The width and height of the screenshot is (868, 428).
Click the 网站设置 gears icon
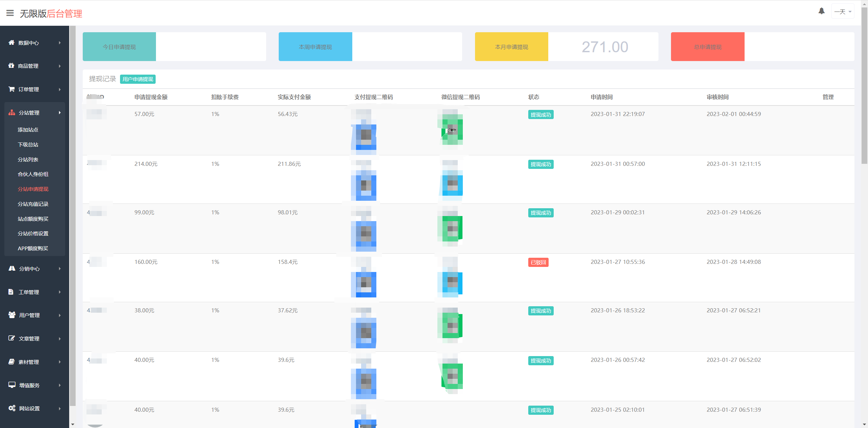click(x=12, y=408)
